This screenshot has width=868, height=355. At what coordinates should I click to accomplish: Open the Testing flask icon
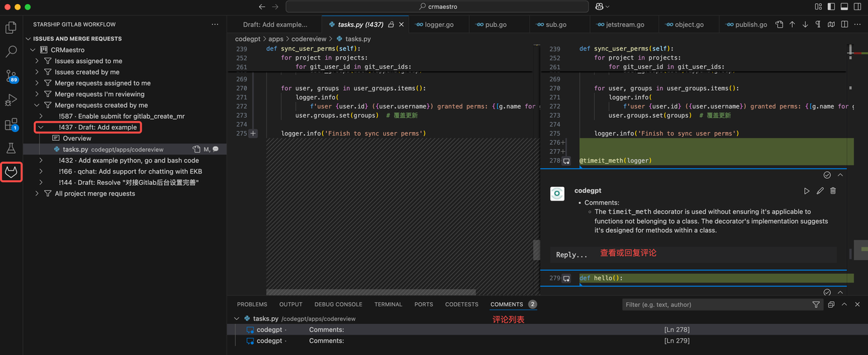pos(11,148)
